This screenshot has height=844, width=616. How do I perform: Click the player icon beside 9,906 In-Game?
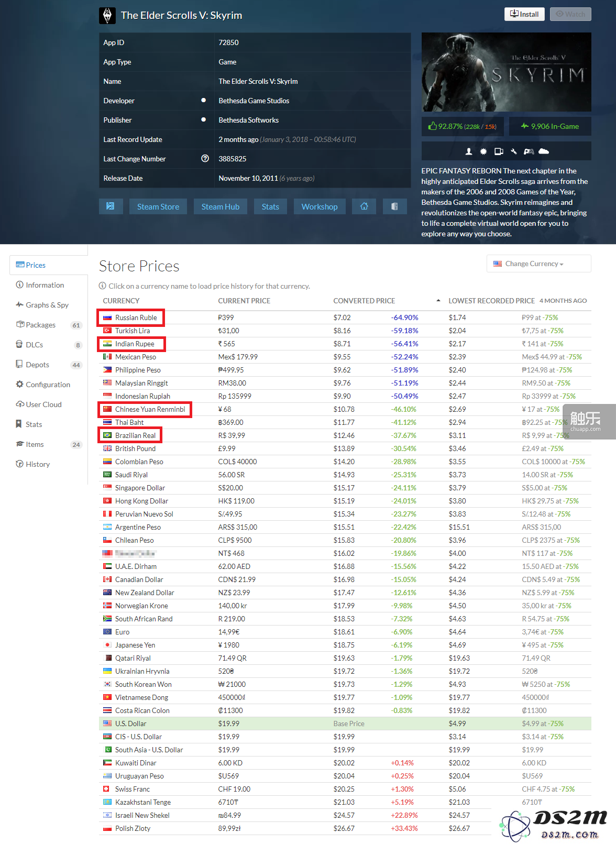pos(524,126)
